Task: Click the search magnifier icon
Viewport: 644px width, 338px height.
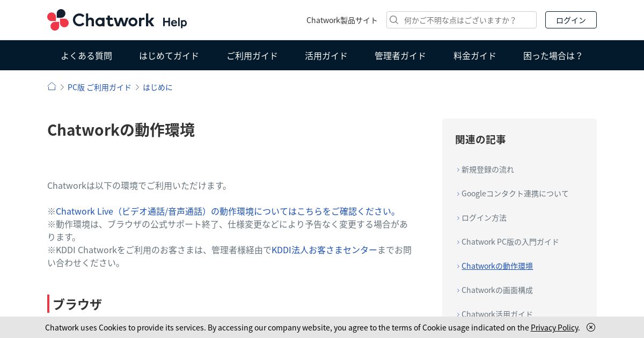Action: tap(394, 20)
